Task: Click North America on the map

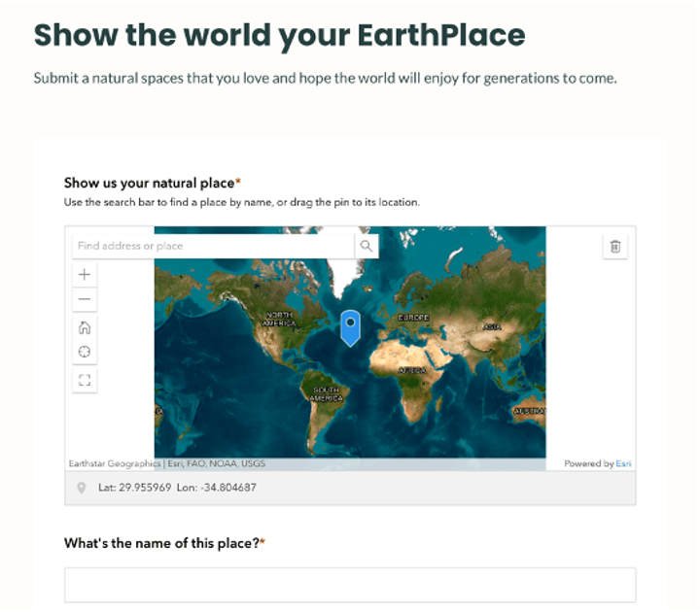Action: pyautogui.click(x=279, y=320)
